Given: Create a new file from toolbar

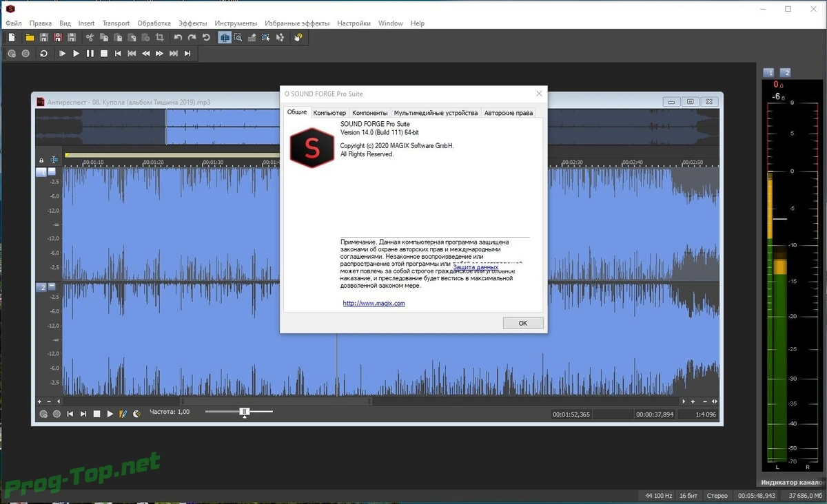Looking at the screenshot, I should tap(11, 37).
